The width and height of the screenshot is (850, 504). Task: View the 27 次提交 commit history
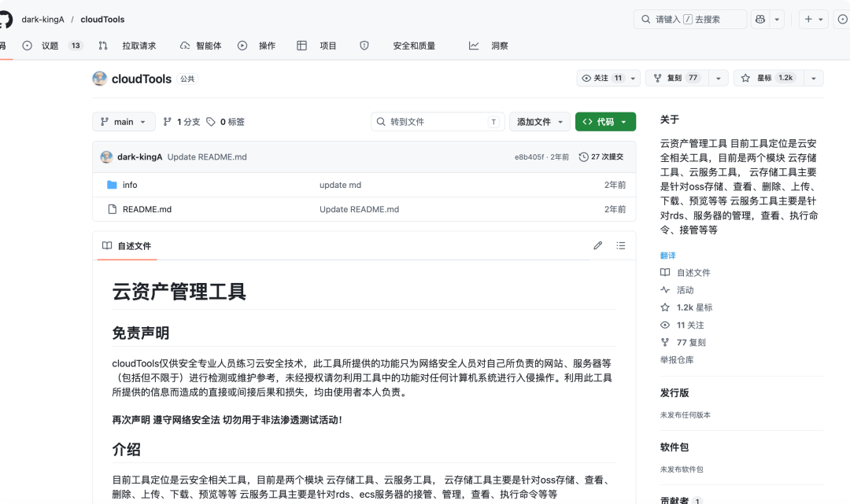point(601,157)
